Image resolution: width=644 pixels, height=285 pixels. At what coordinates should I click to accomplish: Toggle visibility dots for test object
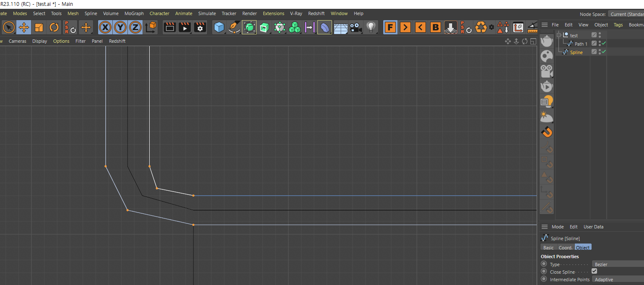(x=600, y=35)
